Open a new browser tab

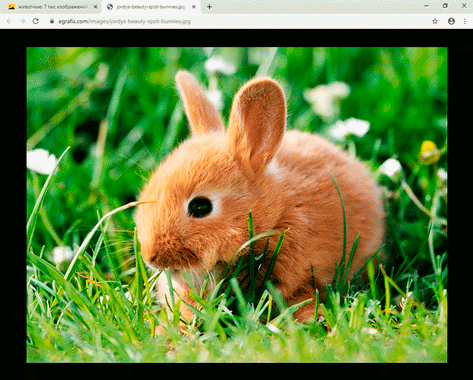pos(209,7)
